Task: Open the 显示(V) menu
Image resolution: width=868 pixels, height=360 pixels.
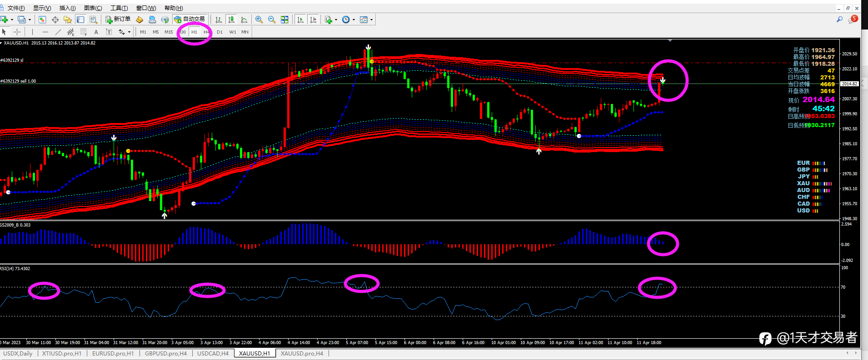Action: (42, 8)
